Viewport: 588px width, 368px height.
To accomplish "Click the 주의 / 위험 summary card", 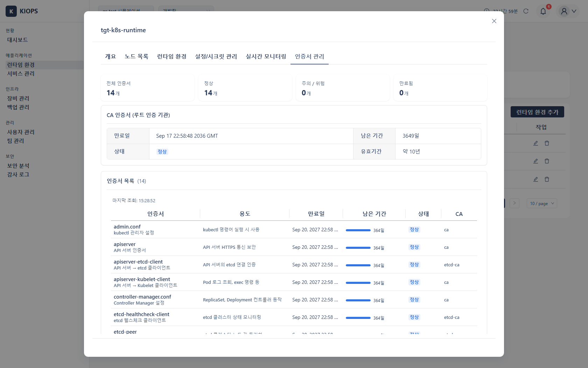I will 343,88.
